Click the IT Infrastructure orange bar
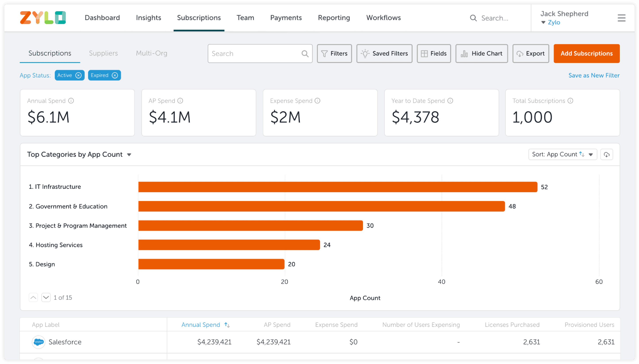 tap(337, 187)
